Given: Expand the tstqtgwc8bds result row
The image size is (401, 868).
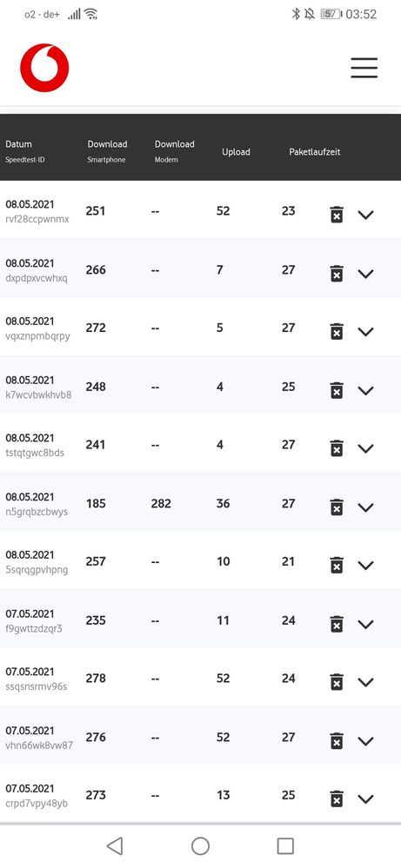Looking at the screenshot, I should (365, 448).
